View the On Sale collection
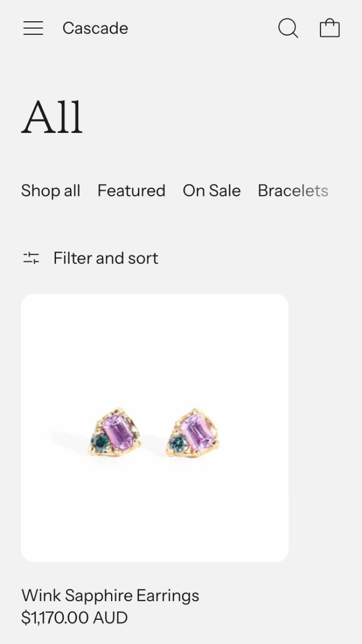 [212, 190]
